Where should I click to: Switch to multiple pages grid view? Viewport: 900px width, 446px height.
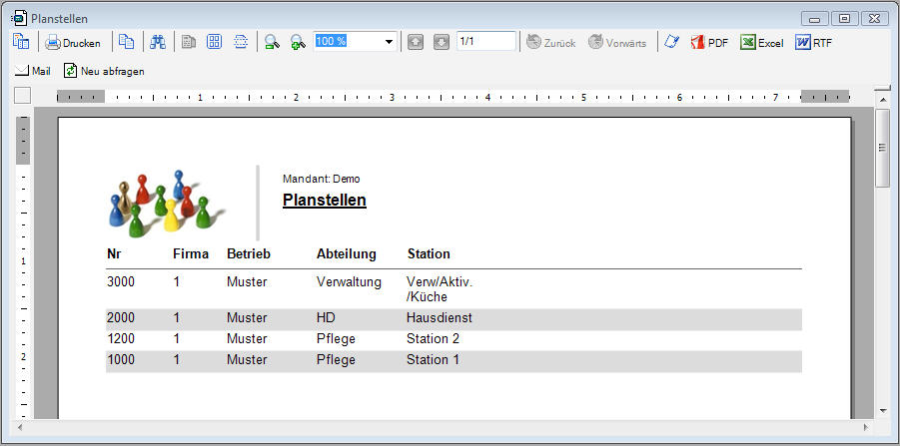[214, 42]
